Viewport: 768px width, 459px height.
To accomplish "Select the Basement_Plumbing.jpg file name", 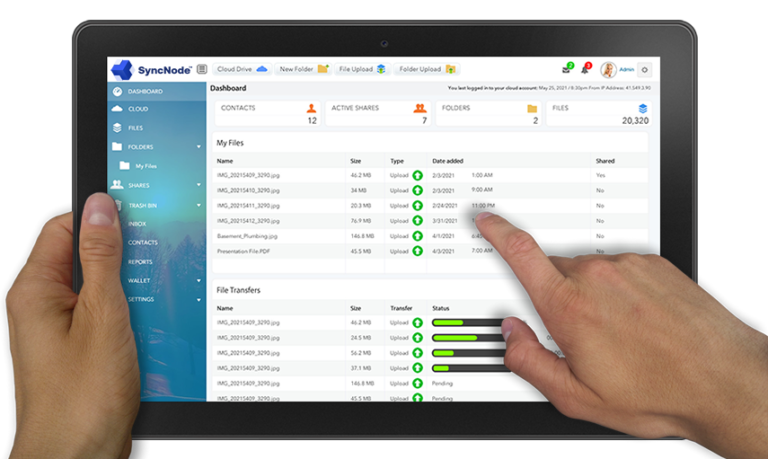I will click(247, 236).
